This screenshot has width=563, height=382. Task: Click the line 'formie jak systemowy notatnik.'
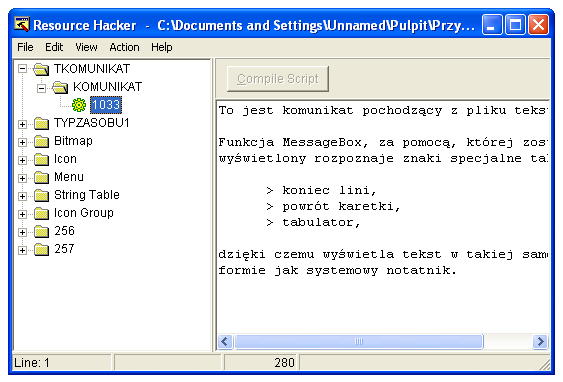(x=338, y=270)
